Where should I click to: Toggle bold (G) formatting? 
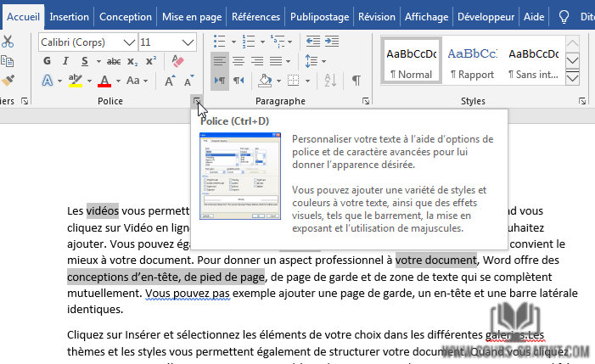[x=46, y=61]
